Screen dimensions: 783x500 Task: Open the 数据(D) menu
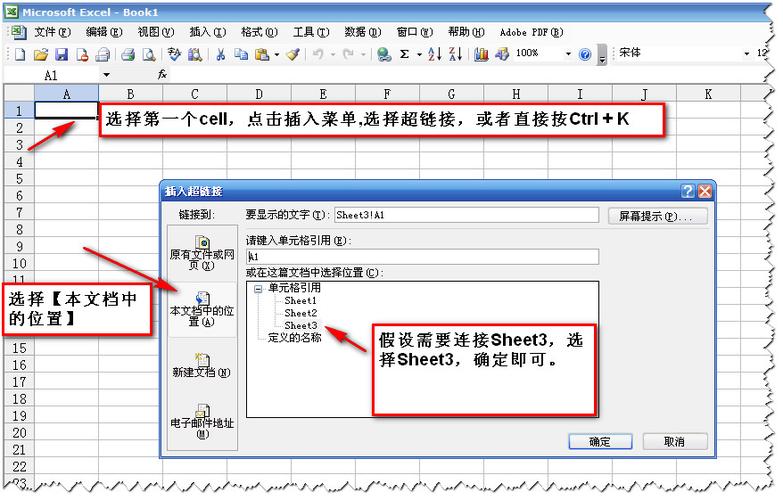pos(363,32)
